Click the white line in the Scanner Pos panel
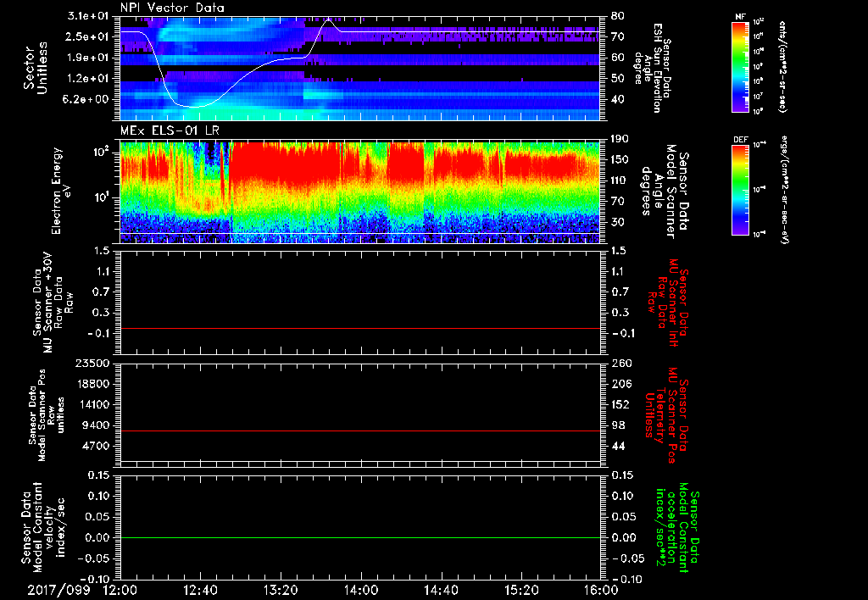868x600 pixels. 360,461
